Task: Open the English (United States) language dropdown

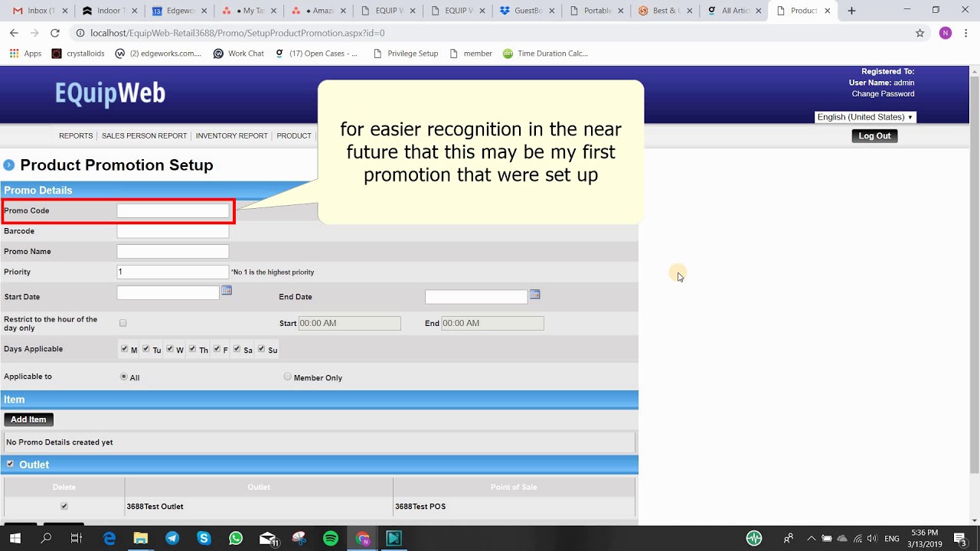Action: [865, 117]
